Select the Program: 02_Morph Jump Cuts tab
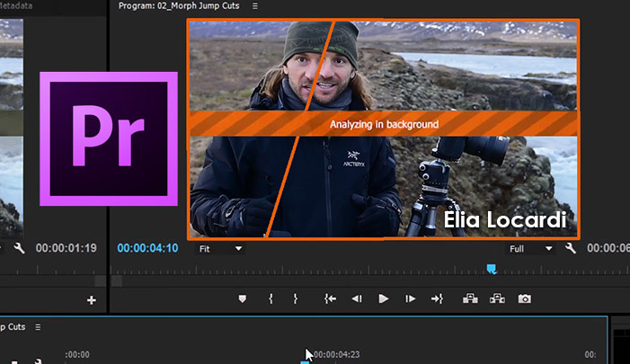 point(179,6)
